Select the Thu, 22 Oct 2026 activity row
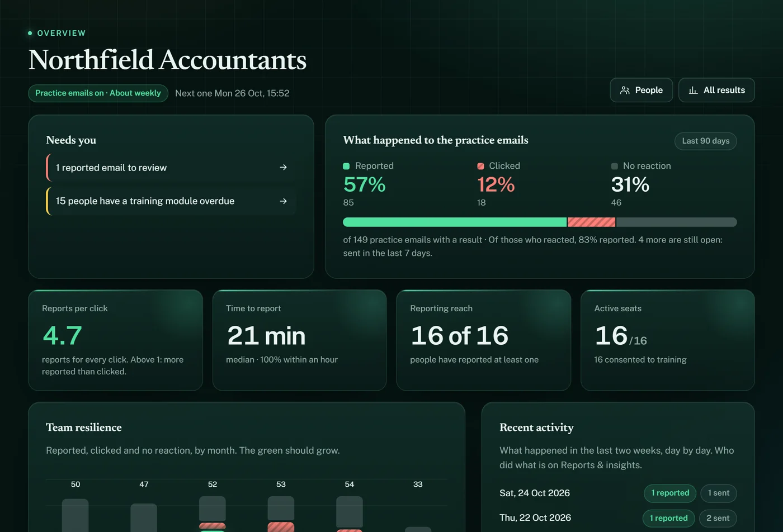 pyautogui.click(x=618, y=518)
